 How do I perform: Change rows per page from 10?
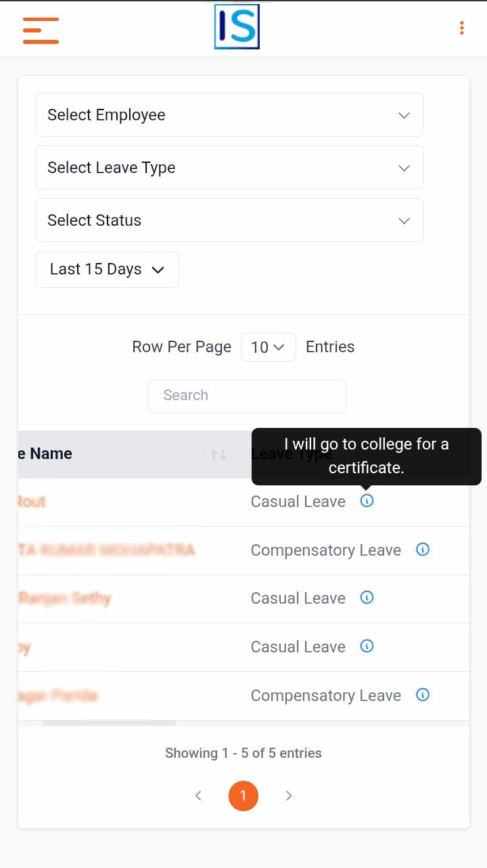(268, 347)
